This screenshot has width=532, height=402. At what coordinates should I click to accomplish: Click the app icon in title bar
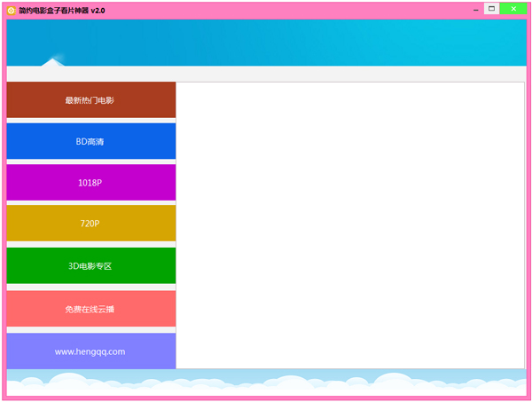tap(11, 10)
